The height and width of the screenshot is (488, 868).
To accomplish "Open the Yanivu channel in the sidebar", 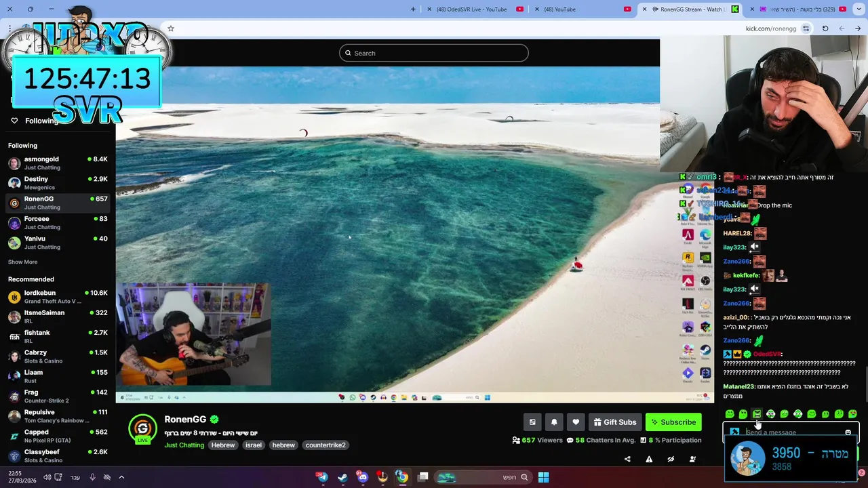I will (x=58, y=243).
